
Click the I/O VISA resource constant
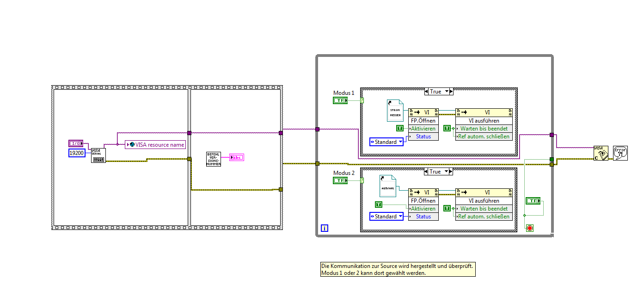[x=76, y=143]
